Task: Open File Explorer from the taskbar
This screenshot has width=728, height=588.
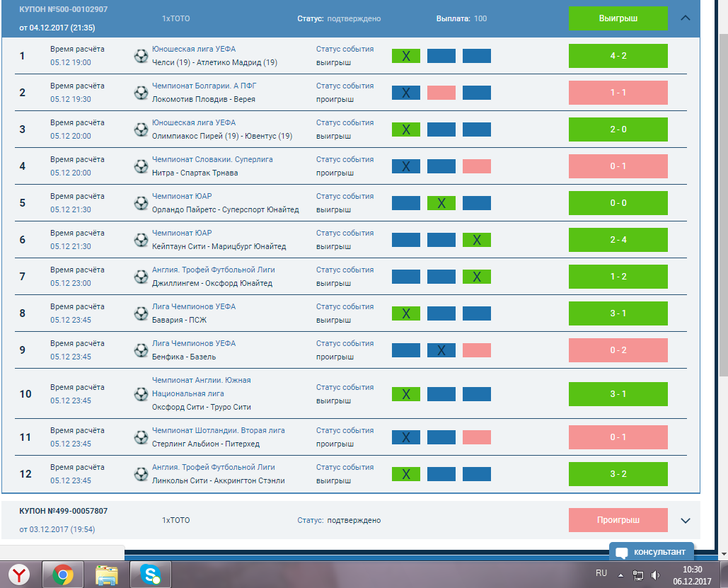Action: pyautogui.click(x=108, y=573)
